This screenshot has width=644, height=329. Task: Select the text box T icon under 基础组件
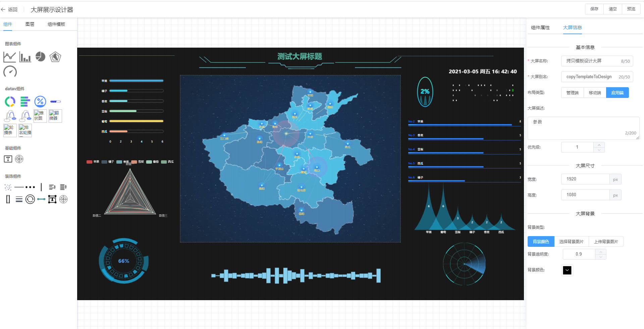tap(8, 159)
